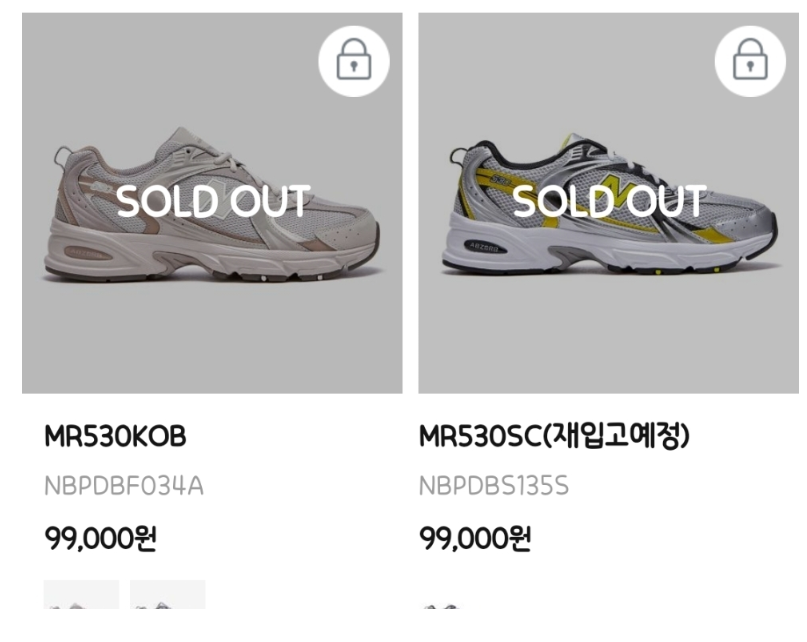Screen dimensions: 807x642
Task: Select second color variant thumbnail of MR530KOB
Action: click(x=167, y=598)
